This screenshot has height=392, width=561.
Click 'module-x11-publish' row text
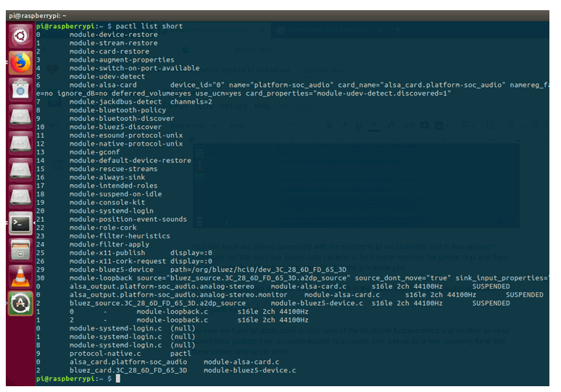107,253
